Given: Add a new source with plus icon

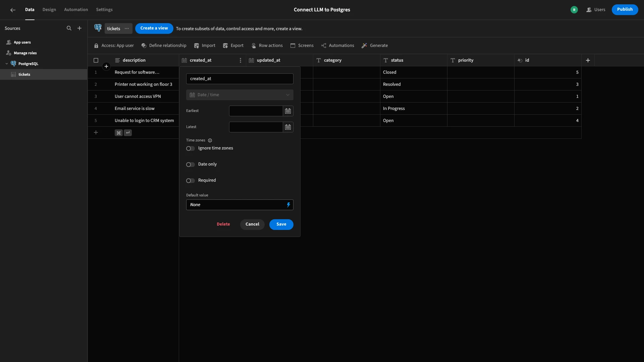Looking at the screenshot, I should tap(79, 28).
